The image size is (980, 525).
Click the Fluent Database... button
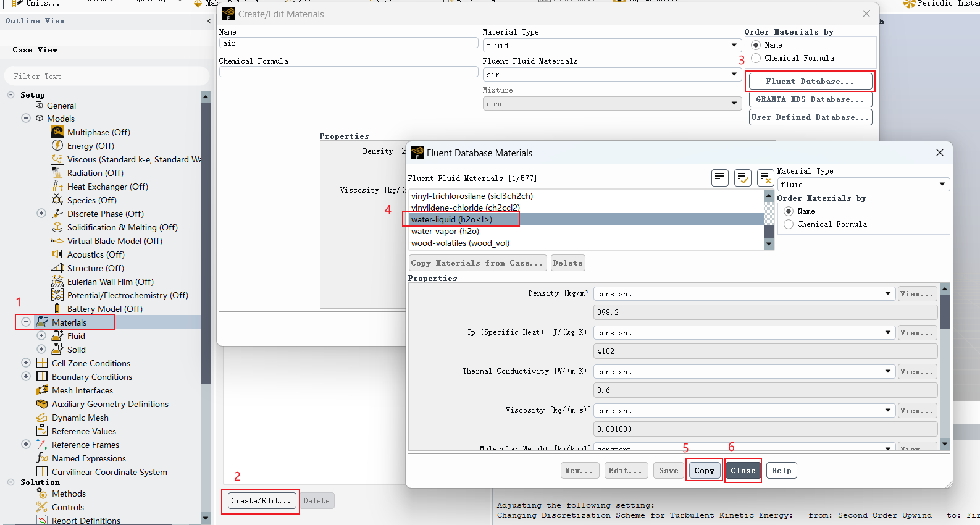point(810,81)
